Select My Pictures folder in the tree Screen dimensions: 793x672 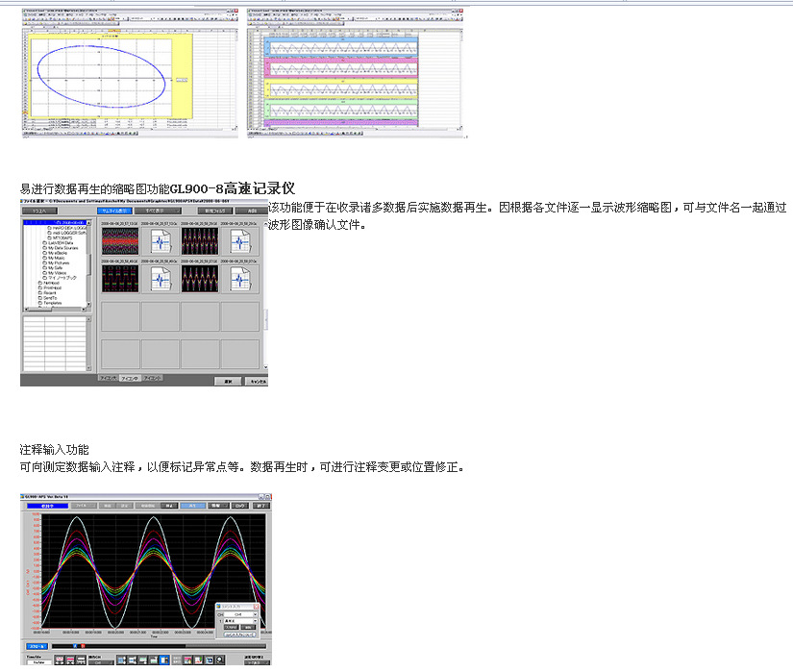click(x=56, y=262)
